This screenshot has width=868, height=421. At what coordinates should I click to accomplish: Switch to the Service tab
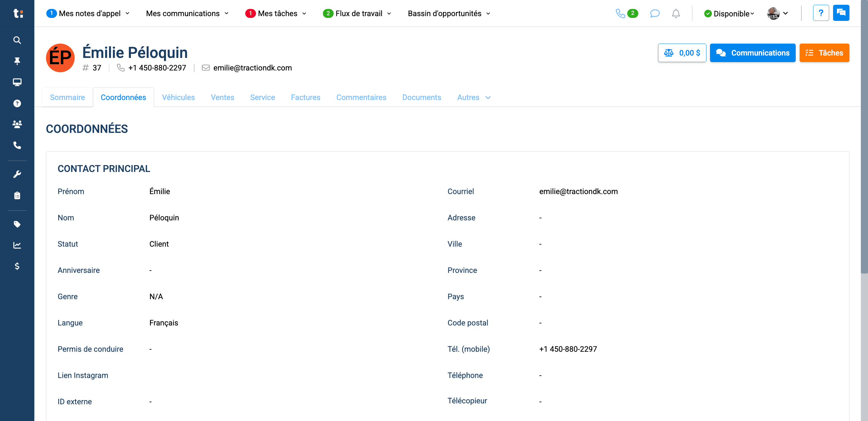pos(263,97)
